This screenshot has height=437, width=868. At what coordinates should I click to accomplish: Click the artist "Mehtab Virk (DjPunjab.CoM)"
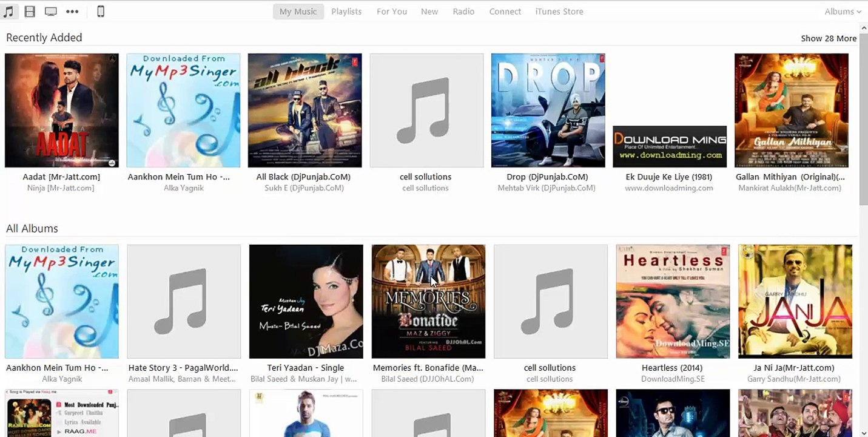point(547,188)
